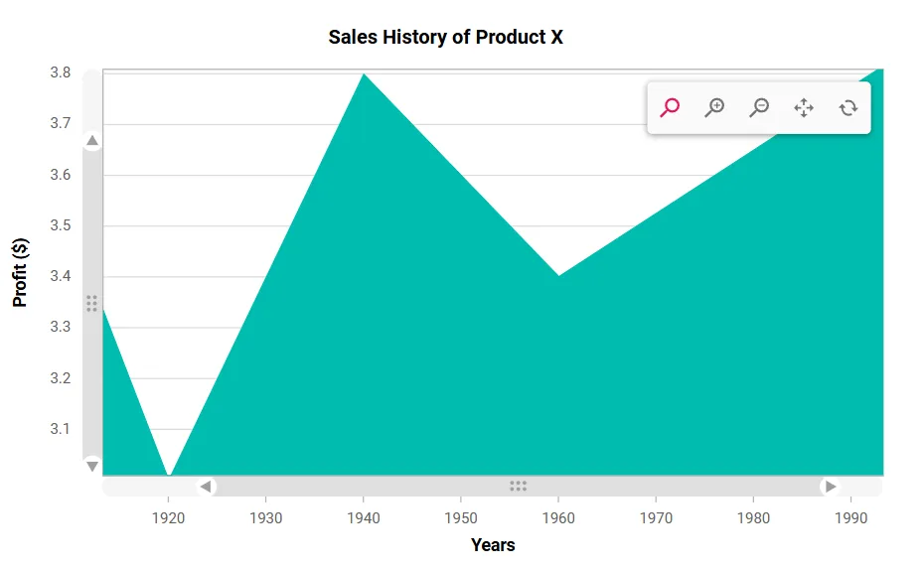Screen dimensions: 924x569
Task: Click the 3.6 y-axis label
Action: (60, 175)
